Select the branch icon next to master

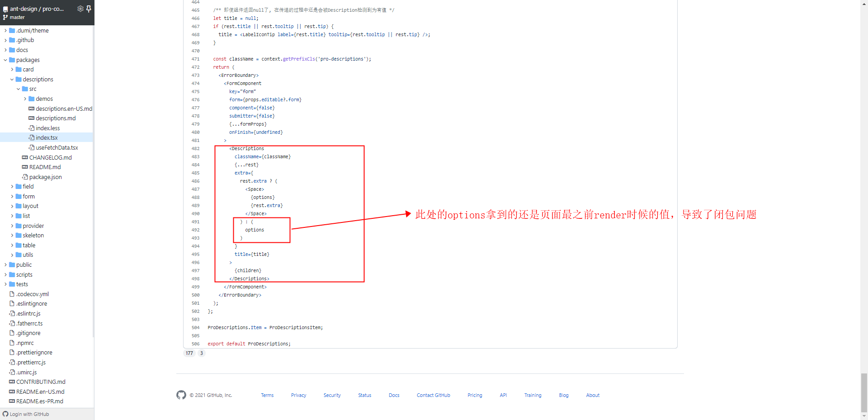(5, 17)
